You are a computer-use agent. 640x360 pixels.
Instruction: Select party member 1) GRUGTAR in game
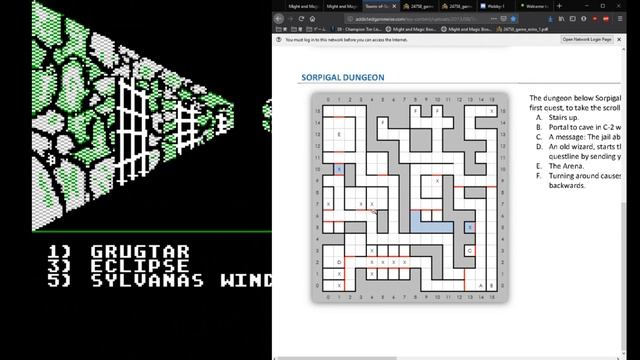point(118,252)
